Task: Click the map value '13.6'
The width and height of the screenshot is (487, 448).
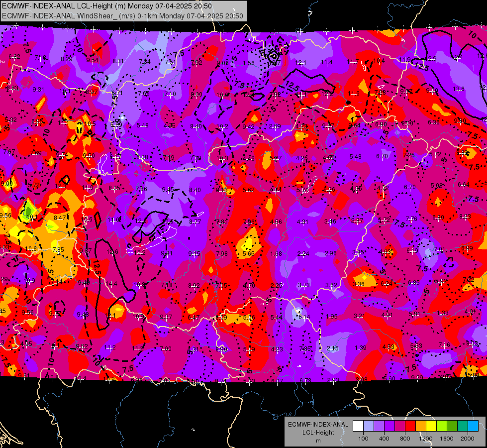Action: tap(459, 89)
